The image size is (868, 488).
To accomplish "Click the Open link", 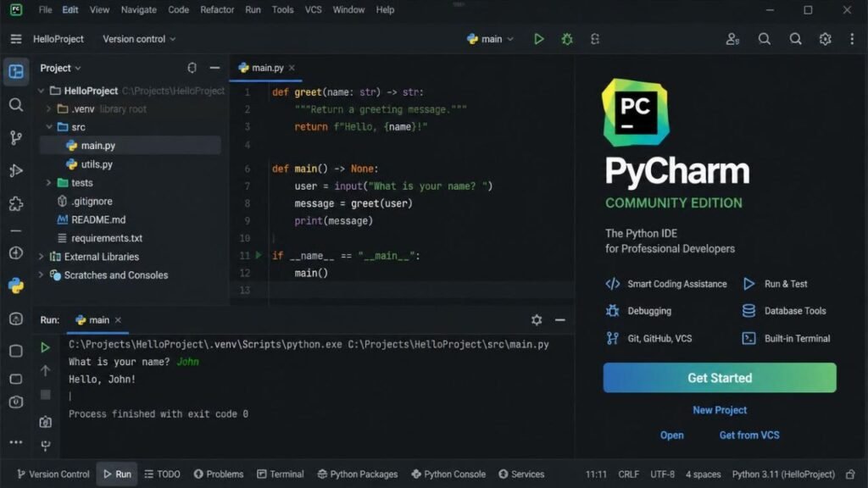I will click(x=671, y=435).
